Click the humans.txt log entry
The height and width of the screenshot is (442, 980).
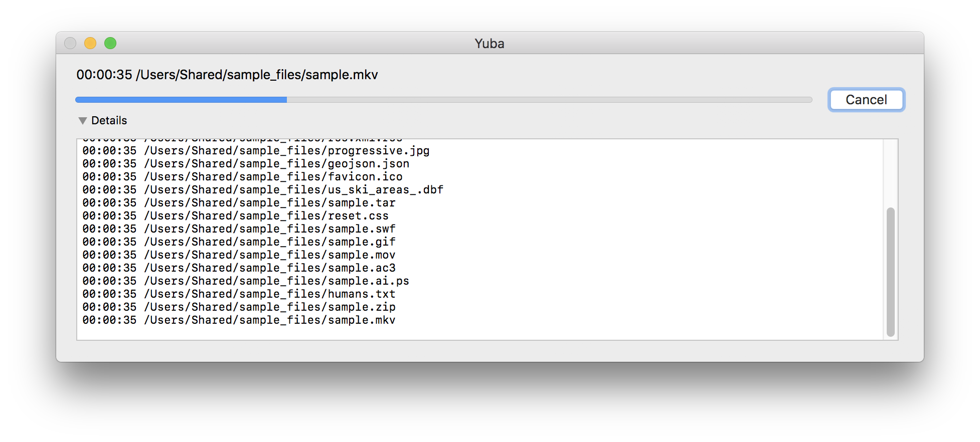pyautogui.click(x=239, y=294)
